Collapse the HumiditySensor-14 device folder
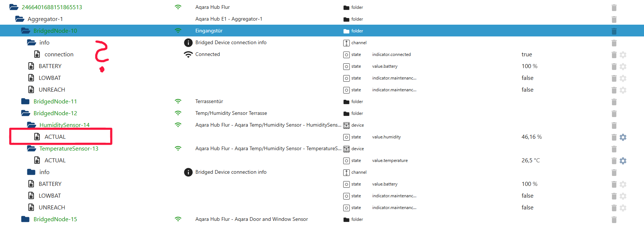Screen dimensions: 644x226 click(31, 125)
